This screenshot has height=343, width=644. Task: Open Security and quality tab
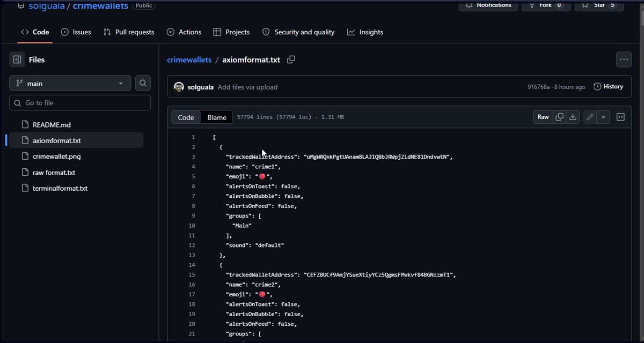pos(298,32)
